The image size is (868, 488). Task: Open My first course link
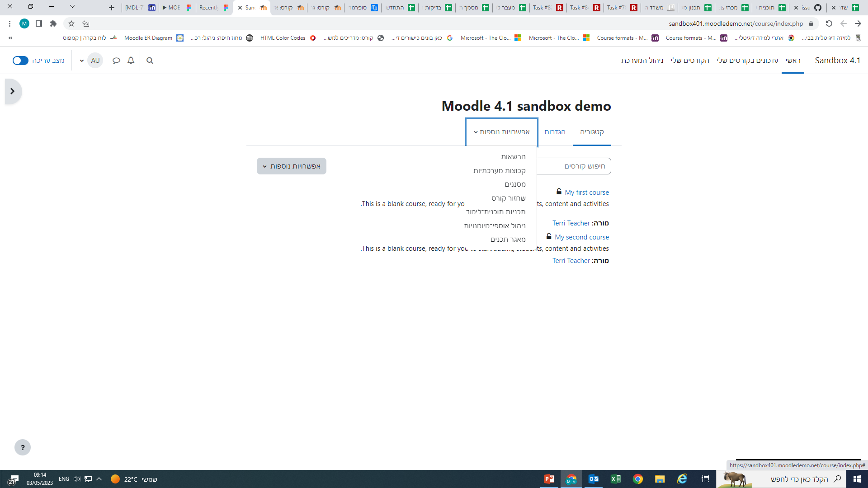coord(587,192)
